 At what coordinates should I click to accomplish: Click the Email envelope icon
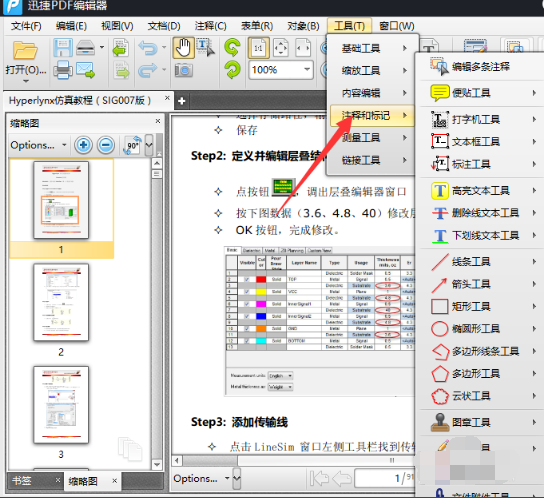(x=85, y=70)
